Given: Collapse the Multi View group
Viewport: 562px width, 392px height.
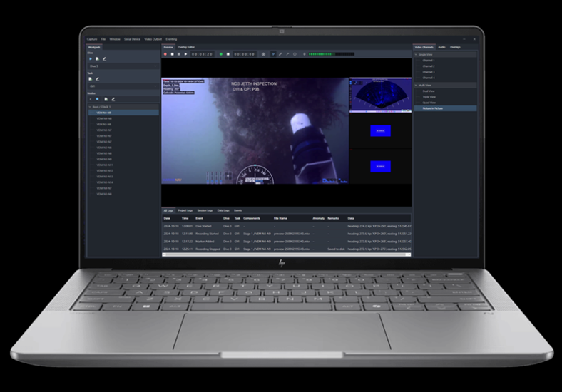Looking at the screenshot, I should (416, 86).
